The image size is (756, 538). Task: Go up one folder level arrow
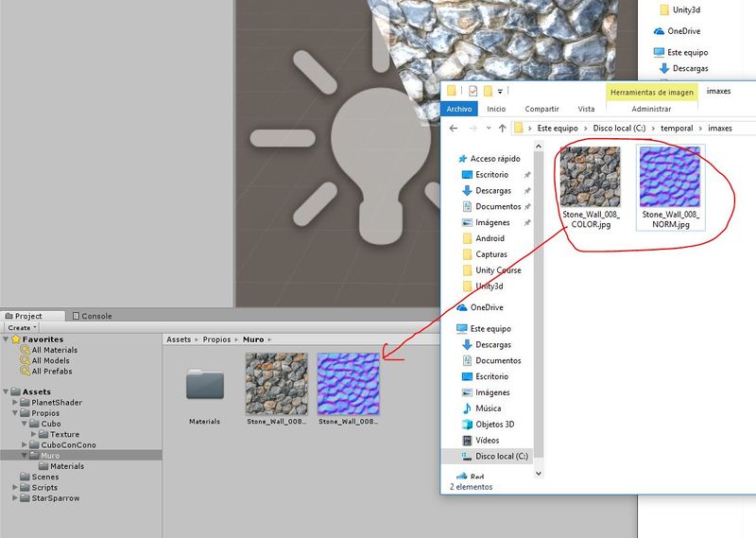coord(503,129)
